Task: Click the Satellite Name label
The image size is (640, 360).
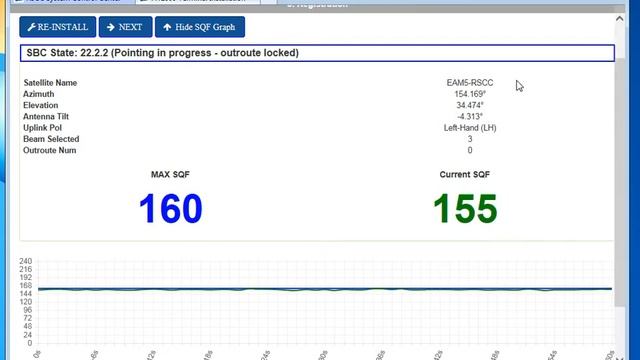Action: pyautogui.click(x=50, y=83)
